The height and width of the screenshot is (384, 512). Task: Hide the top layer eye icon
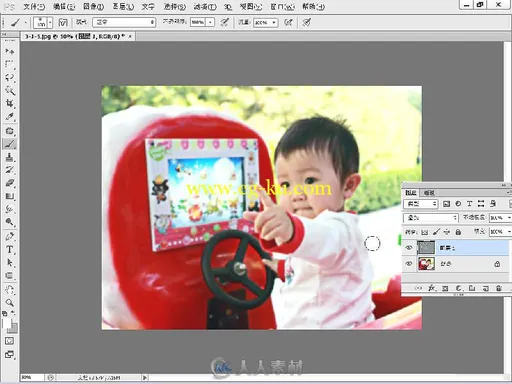pos(409,248)
